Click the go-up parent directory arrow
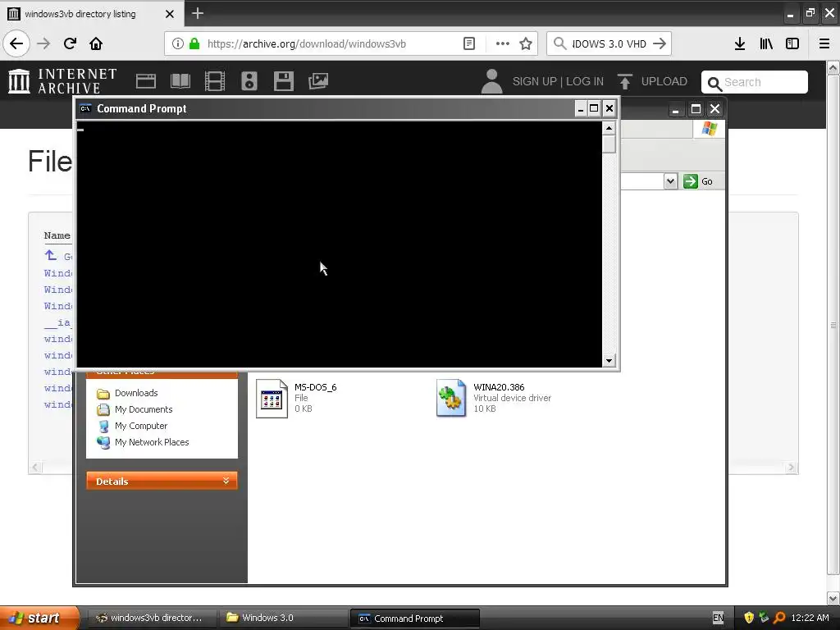This screenshot has height=630, width=840. 50,256
